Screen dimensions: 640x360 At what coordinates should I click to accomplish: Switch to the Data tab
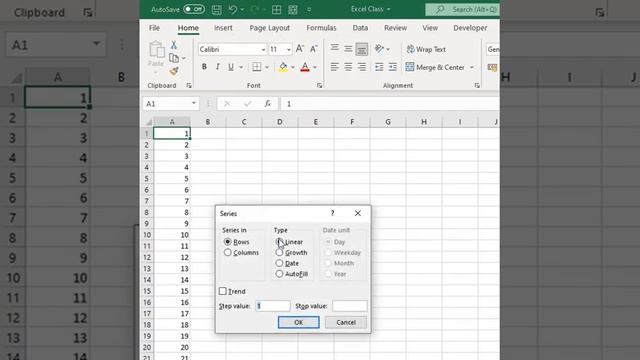[360, 28]
